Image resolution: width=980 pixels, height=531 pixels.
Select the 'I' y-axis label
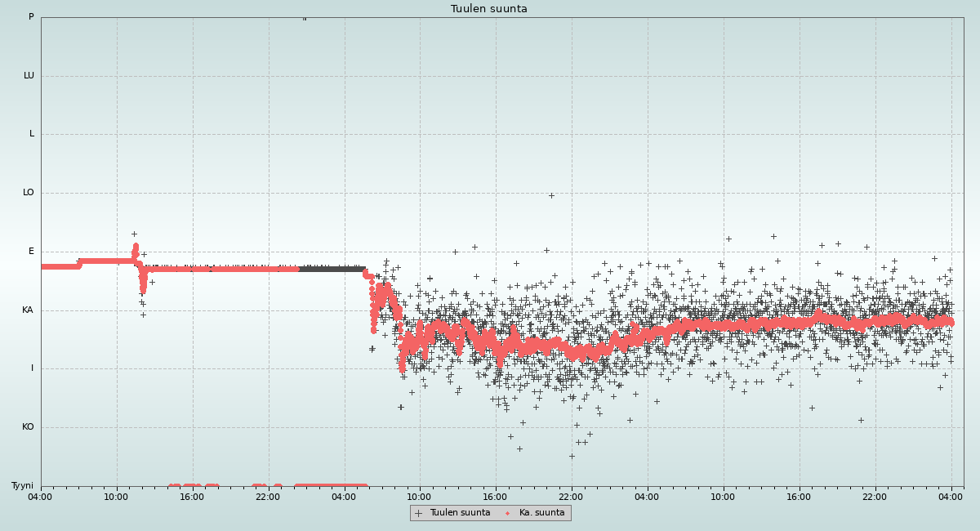(33, 368)
